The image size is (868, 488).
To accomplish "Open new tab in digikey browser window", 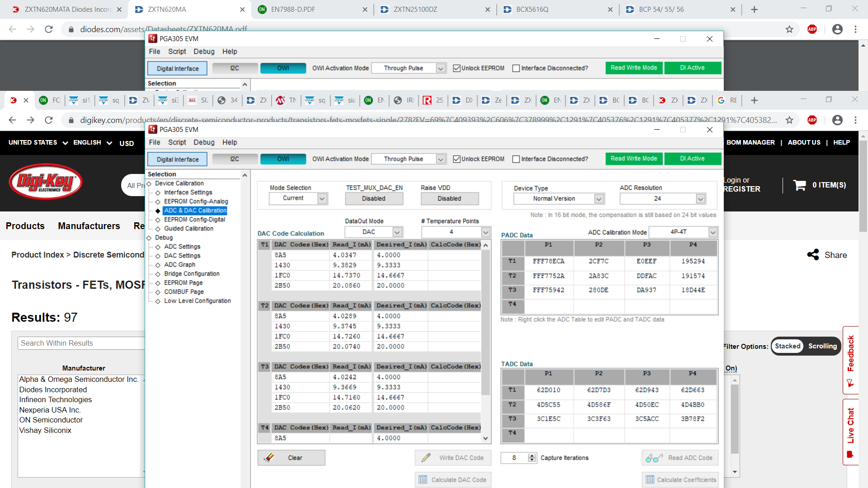I will tap(754, 100).
